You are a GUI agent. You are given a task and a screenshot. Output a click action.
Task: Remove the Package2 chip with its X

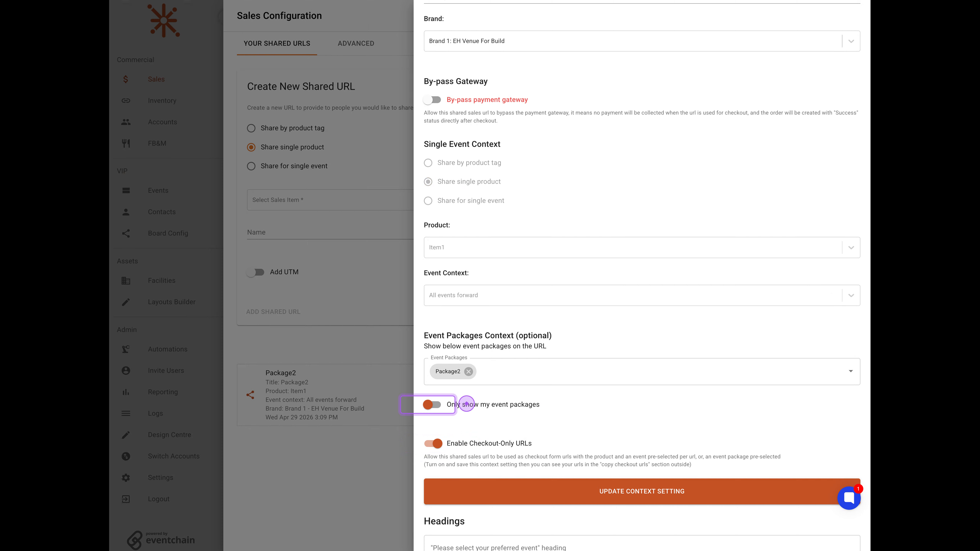tap(468, 372)
